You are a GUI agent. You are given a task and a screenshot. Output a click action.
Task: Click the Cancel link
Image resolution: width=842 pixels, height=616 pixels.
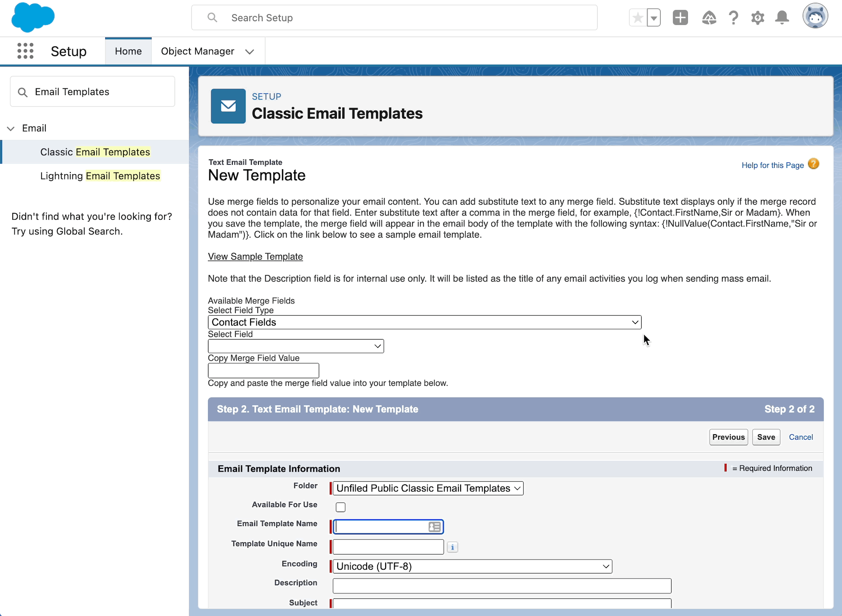point(801,437)
